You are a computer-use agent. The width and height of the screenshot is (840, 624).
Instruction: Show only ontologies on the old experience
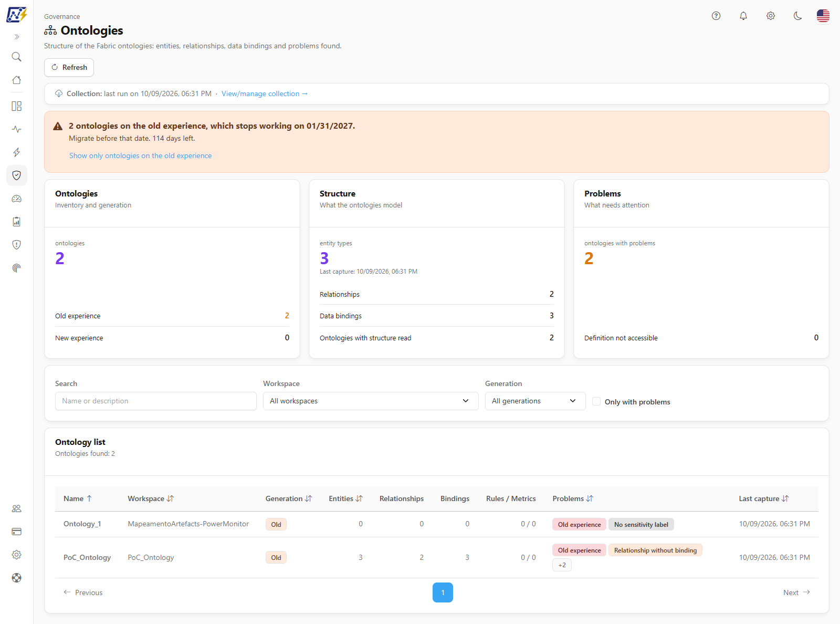click(x=141, y=155)
